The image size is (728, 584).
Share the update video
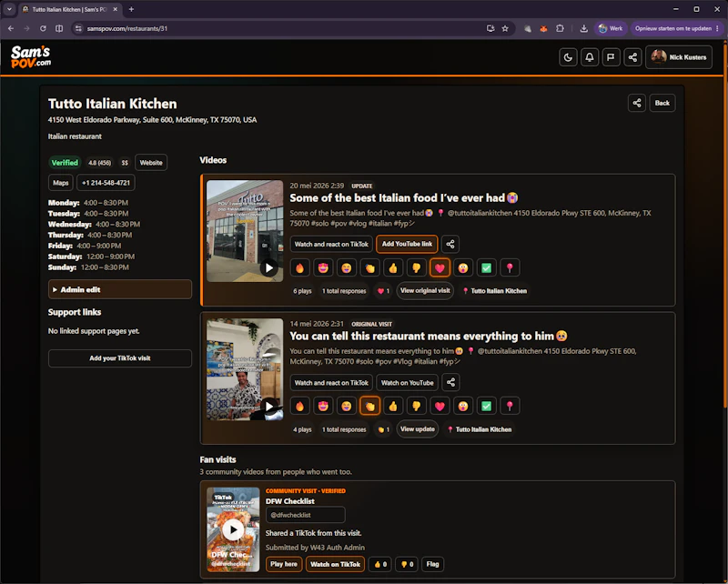(450, 244)
